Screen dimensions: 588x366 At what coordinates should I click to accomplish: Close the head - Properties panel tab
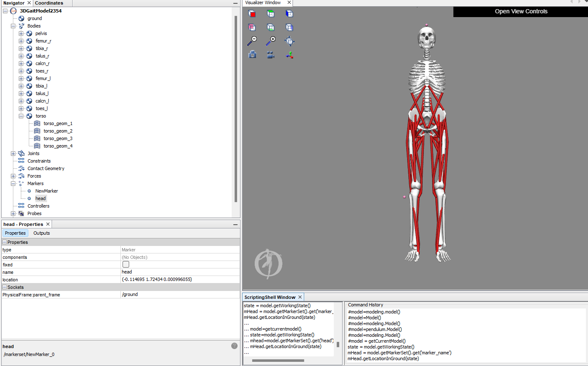48,224
